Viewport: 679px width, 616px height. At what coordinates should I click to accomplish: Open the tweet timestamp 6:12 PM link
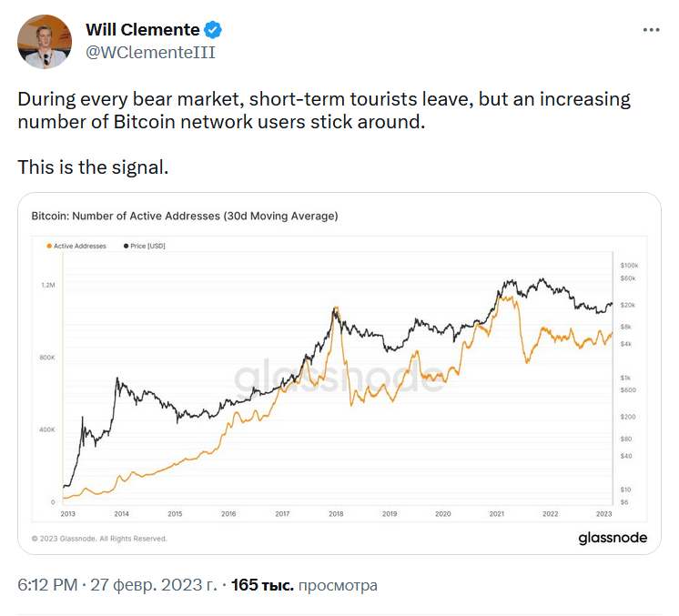click(46, 585)
